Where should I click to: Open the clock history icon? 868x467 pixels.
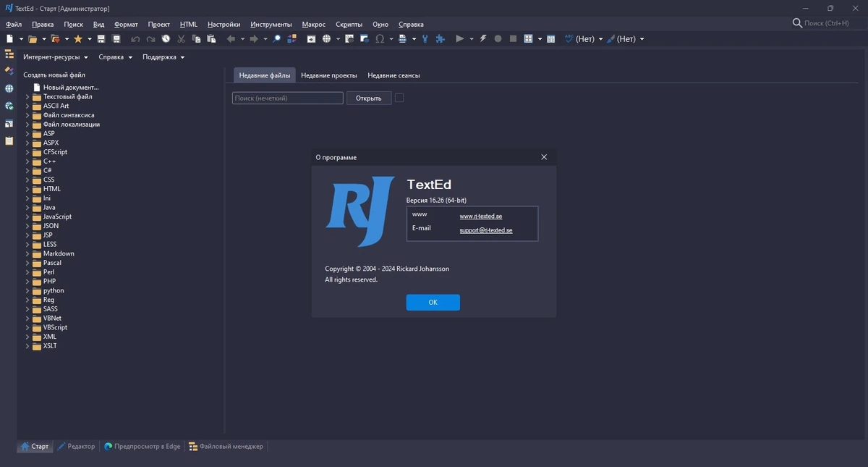[x=166, y=38]
